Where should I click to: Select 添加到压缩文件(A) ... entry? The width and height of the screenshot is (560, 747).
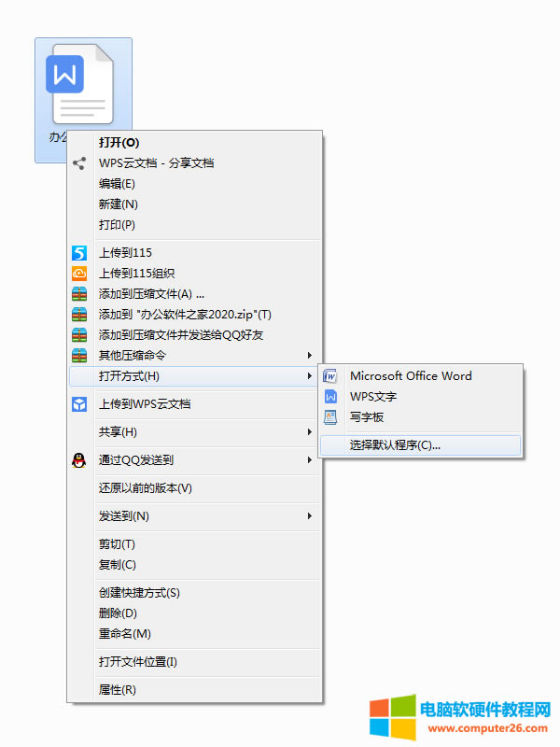(195, 294)
